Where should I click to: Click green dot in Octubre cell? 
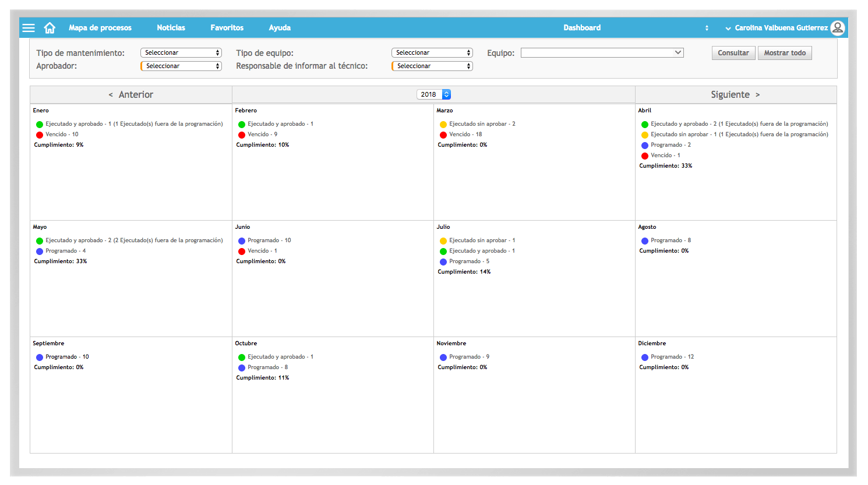click(x=242, y=357)
